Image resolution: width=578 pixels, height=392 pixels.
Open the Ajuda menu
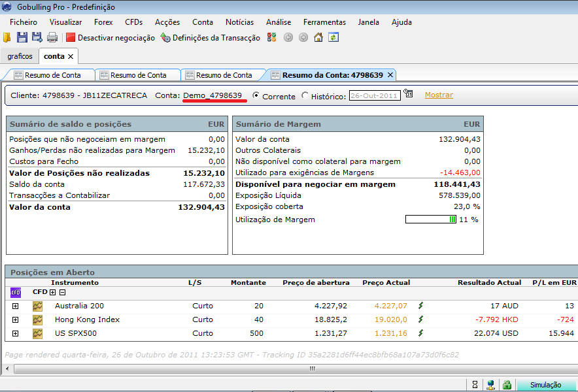[401, 22]
